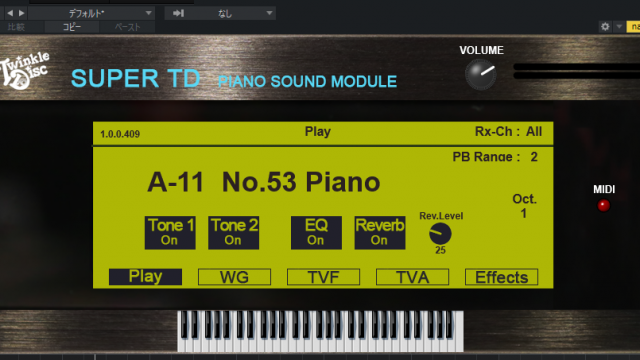Click the next preset right arrow

[22, 13]
